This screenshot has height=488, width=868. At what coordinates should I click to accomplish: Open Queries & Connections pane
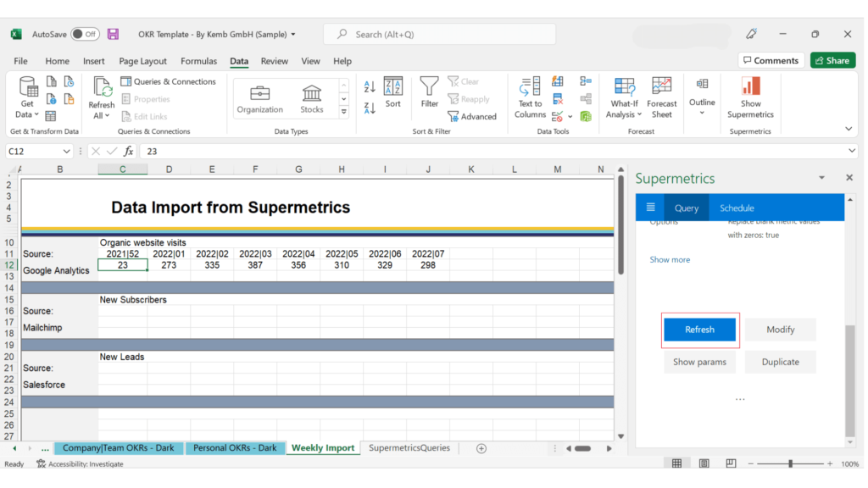[x=169, y=81]
